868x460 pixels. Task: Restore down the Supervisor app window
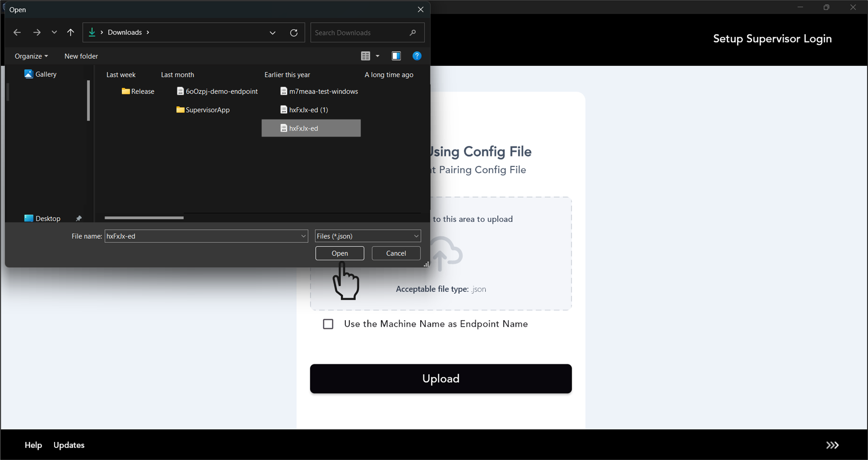pyautogui.click(x=826, y=7)
